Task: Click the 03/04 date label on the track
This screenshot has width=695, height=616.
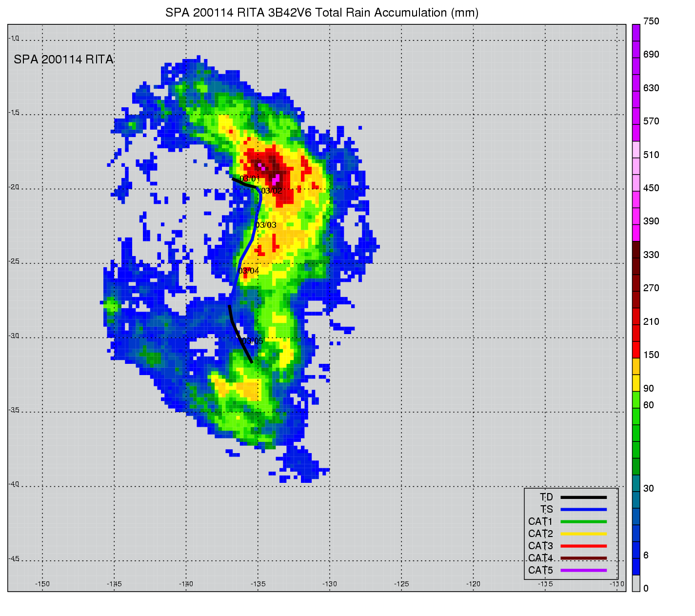Action: click(x=249, y=271)
